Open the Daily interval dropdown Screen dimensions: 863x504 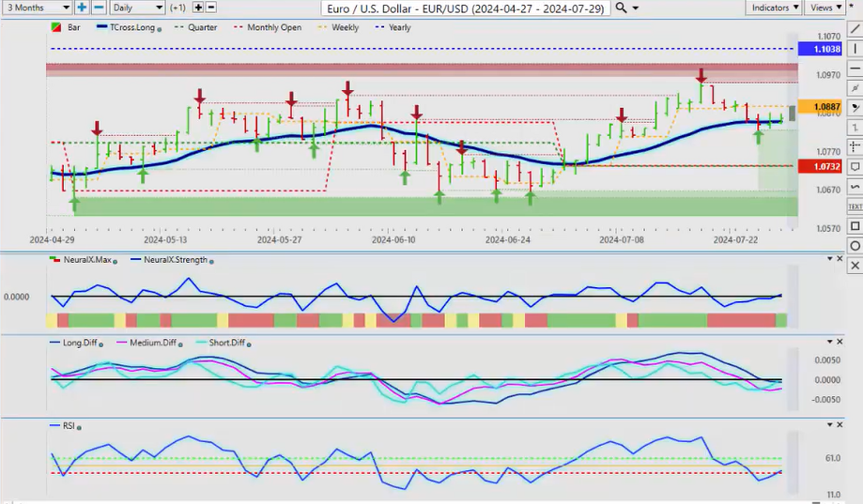pyautogui.click(x=136, y=8)
